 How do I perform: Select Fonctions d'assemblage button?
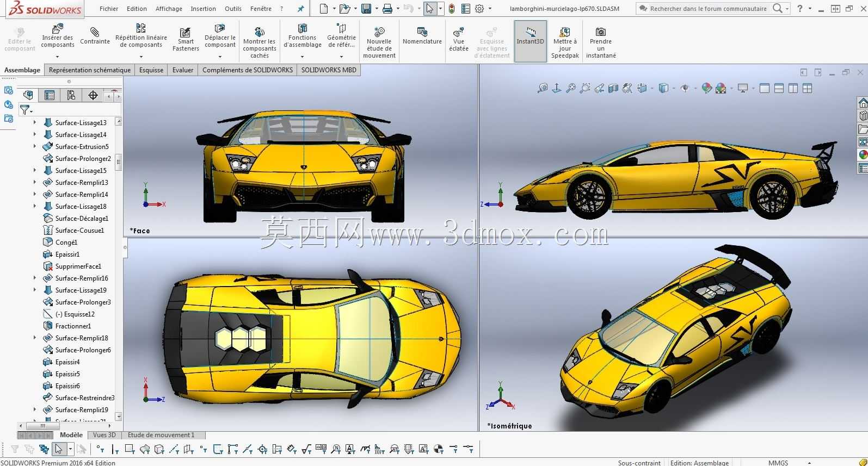click(303, 37)
